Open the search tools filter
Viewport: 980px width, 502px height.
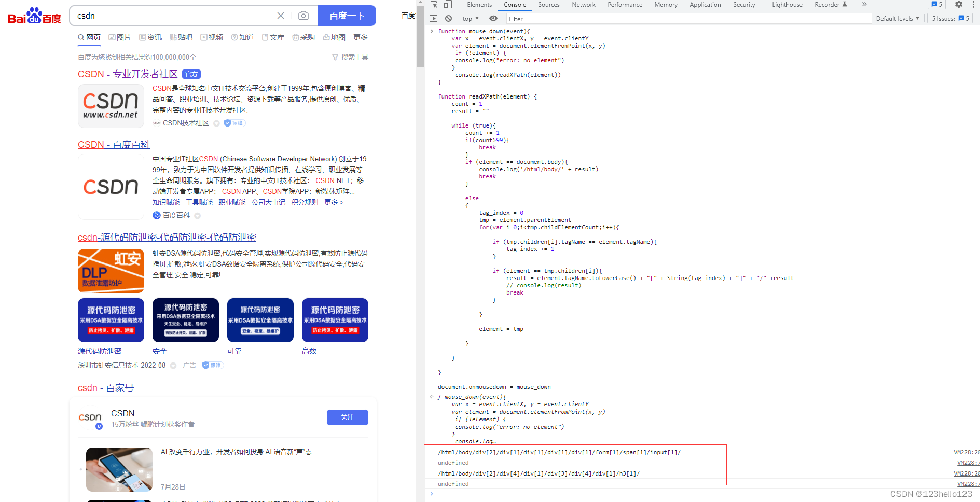350,57
